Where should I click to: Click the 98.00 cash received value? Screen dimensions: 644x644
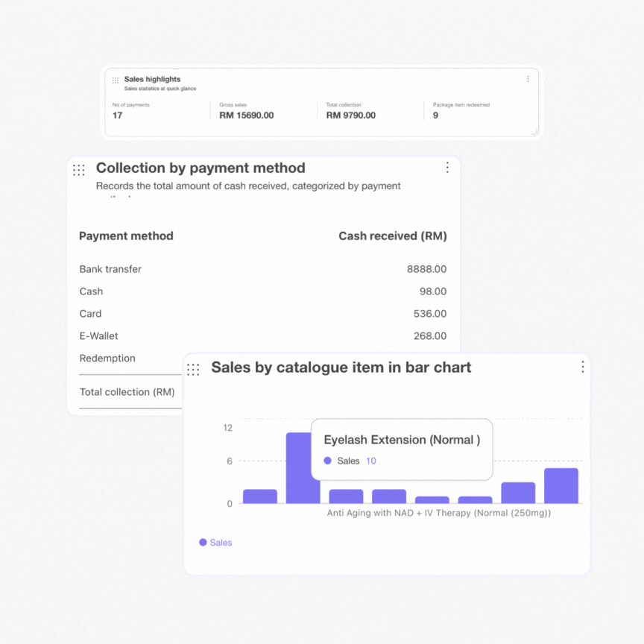click(433, 291)
